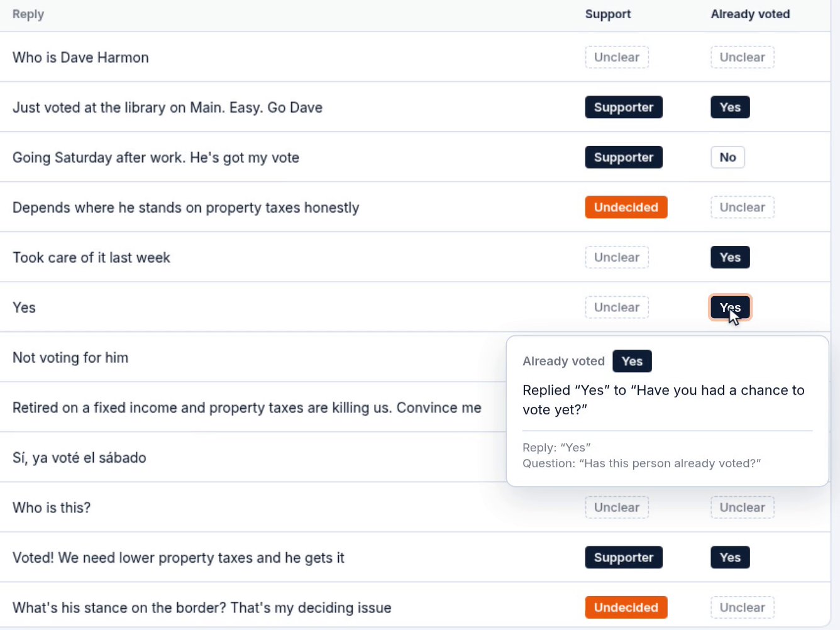
Task: Click Support badge for 'Who is Dave Harmon'
Action: (616, 57)
